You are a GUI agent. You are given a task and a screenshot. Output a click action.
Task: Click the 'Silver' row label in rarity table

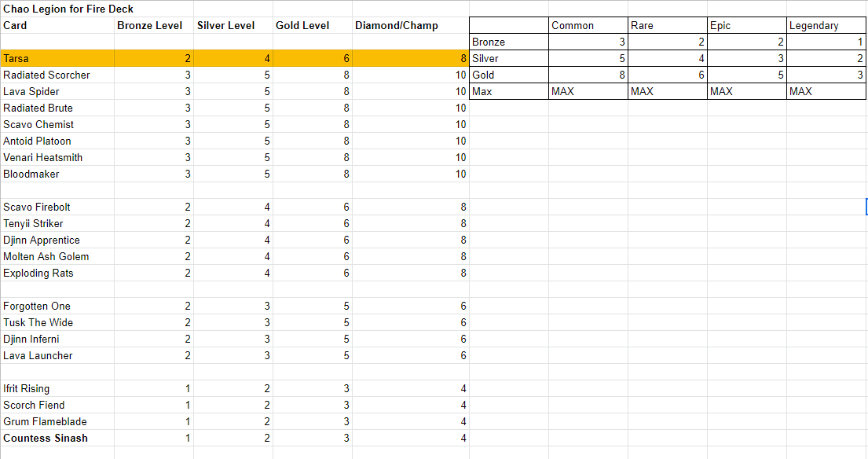pos(509,59)
